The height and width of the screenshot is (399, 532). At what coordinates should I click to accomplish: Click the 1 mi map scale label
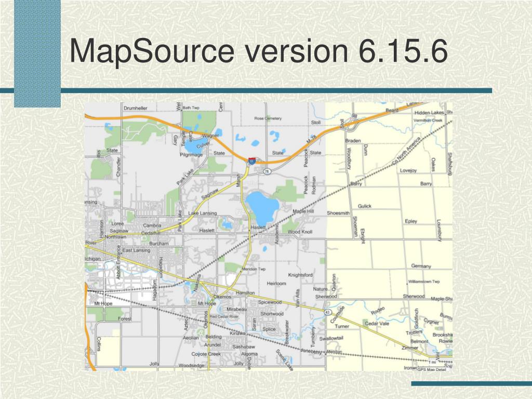pyautogui.click(x=432, y=362)
